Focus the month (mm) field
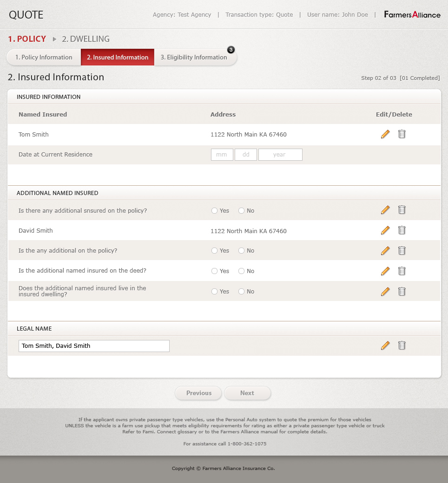 [222, 155]
